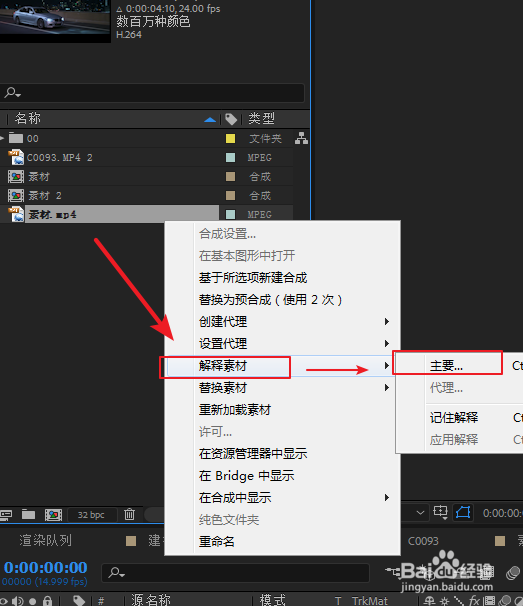Click the 素材 2 composition icon

(x=16, y=196)
